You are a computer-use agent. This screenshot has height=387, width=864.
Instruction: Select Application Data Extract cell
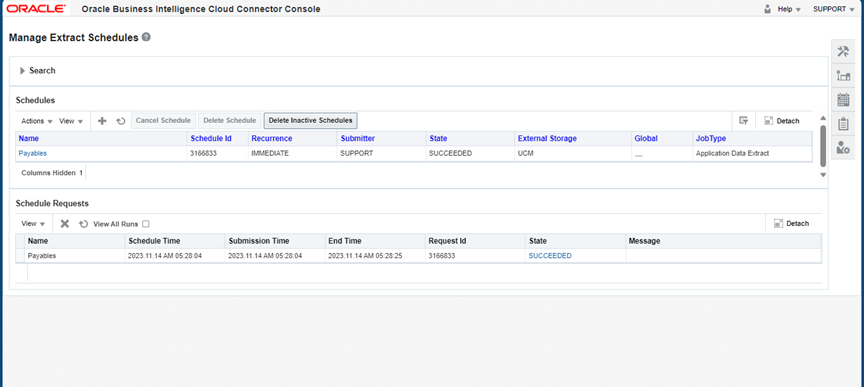[x=732, y=153]
